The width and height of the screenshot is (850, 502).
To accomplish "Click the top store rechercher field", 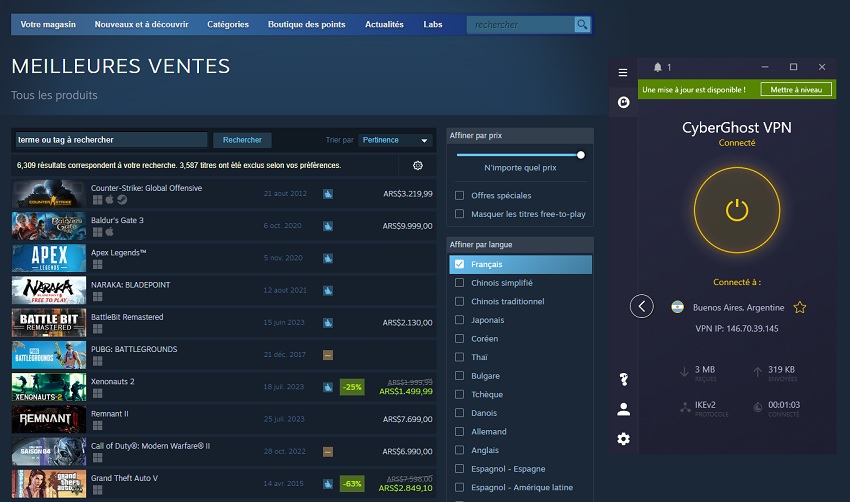I will coord(520,24).
